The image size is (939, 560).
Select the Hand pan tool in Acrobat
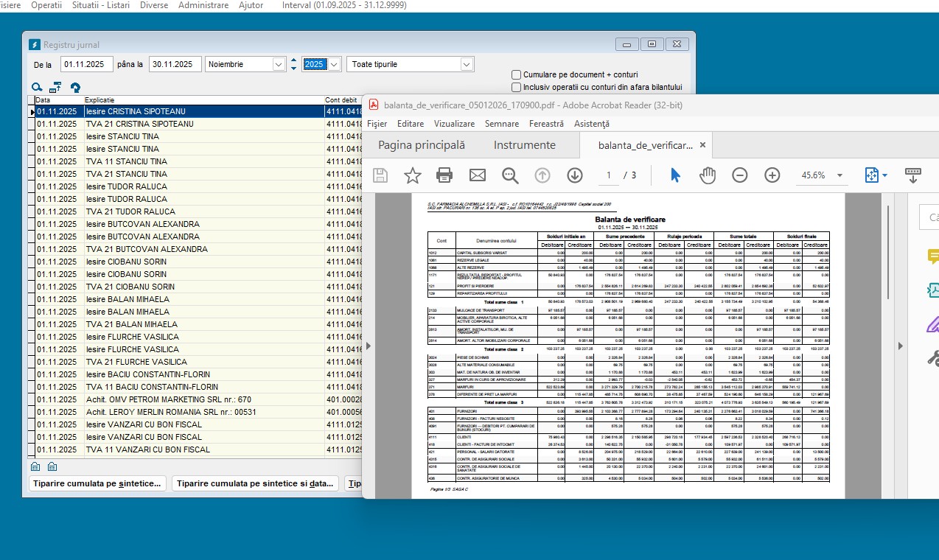(x=708, y=175)
